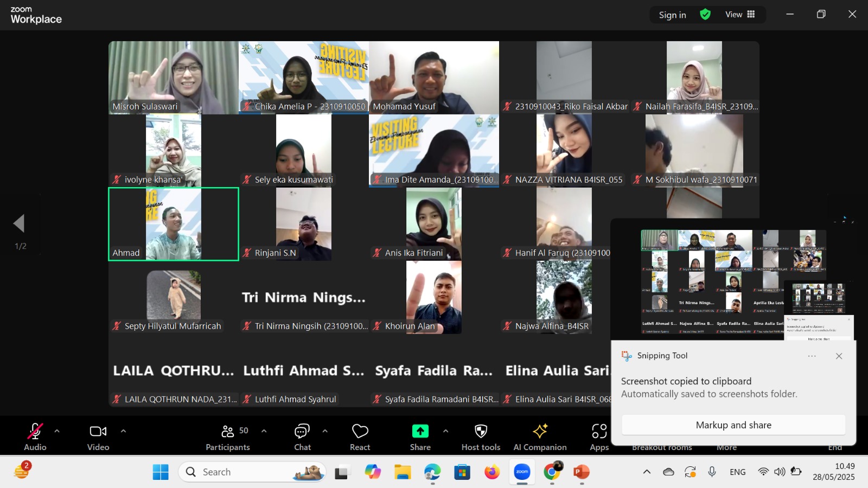Screen dimensions: 868x488
Task: Open the Apps panel
Action: coord(599,436)
